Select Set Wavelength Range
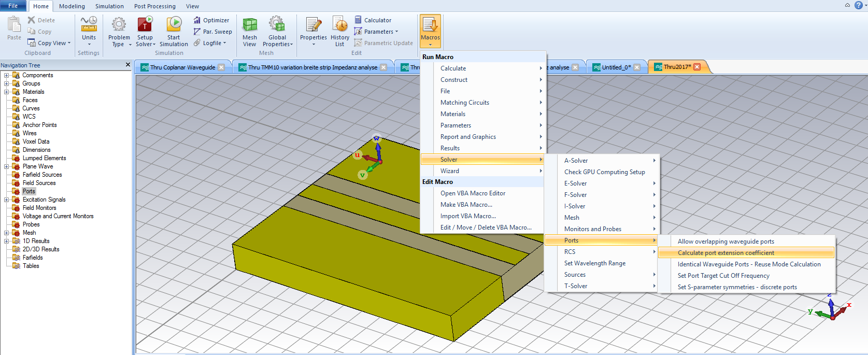Image resolution: width=868 pixels, height=355 pixels. coord(601,263)
